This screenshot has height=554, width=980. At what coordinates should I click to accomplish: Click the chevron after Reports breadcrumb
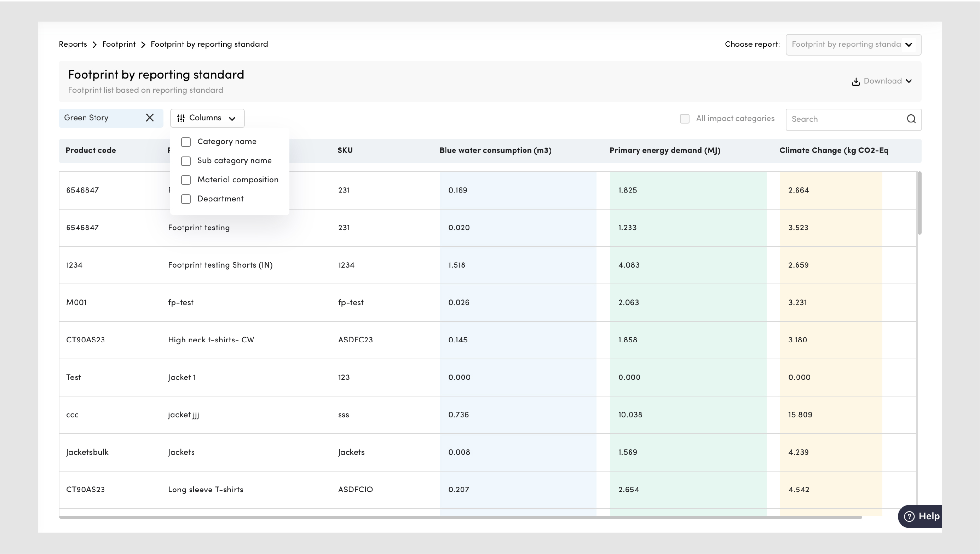click(x=95, y=45)
